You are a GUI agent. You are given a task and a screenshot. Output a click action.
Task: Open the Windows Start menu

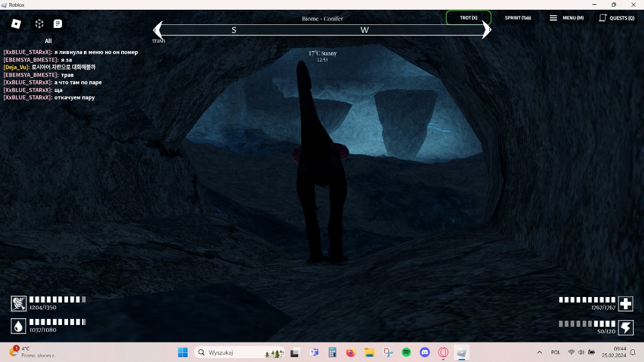pyautogui.click(x=182, y=352)
